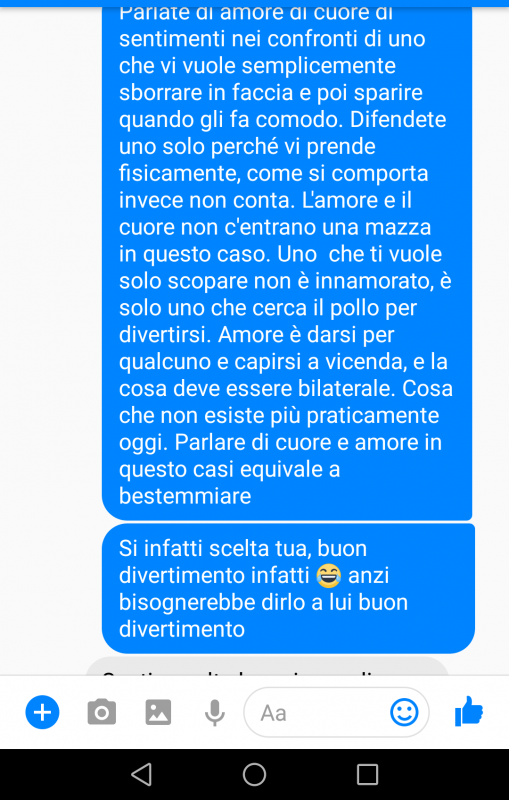Viewport: 509px width, 800px height.
Task: Tap the Android home circle button
Action: 254,774
